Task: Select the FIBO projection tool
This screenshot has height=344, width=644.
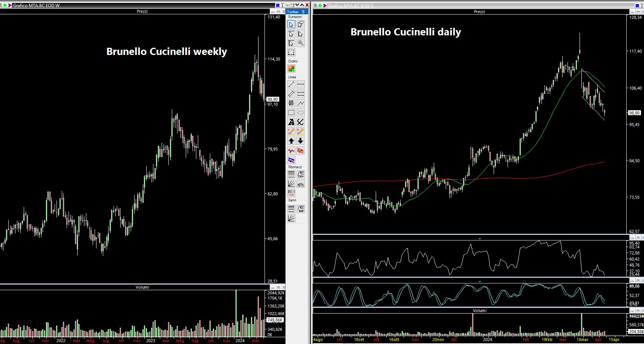Action: [301, 174]
